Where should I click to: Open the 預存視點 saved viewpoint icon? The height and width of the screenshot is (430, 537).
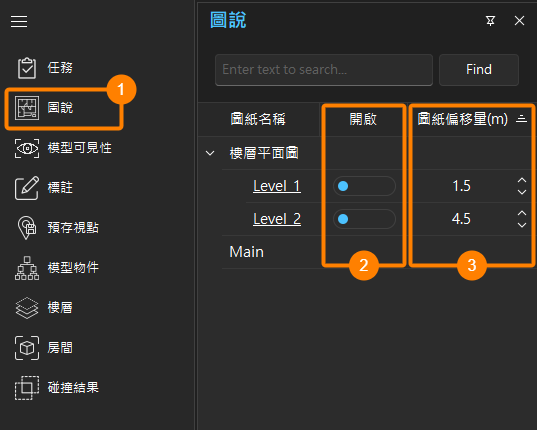pyautogui.click(x=27, y=228)
